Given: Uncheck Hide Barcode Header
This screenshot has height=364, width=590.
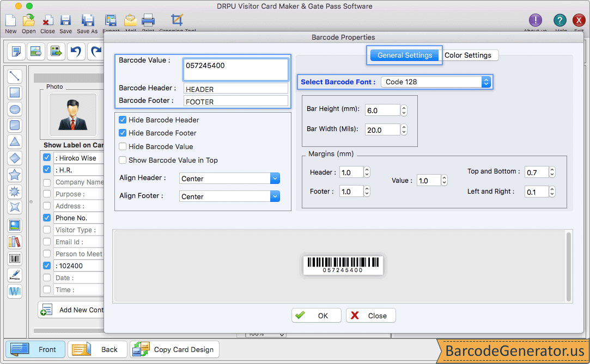Looking at the screenshot, I should [x=123, y=120].
